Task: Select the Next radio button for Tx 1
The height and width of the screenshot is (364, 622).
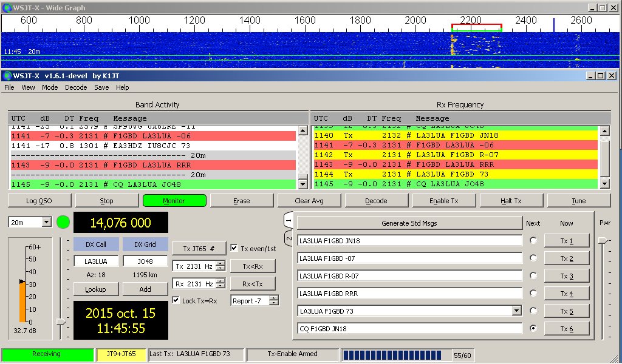Action: [533, 240]
